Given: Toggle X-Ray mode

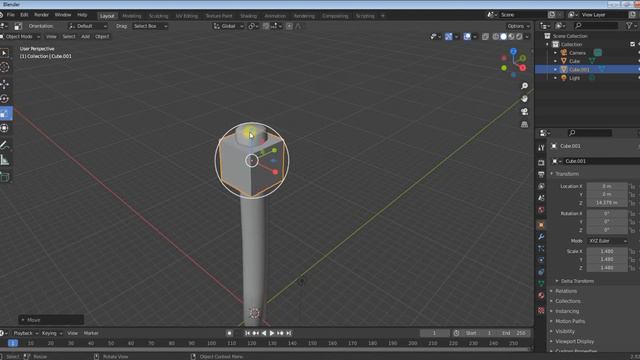Looking at the screenshot, I should [x=485, y=37].
